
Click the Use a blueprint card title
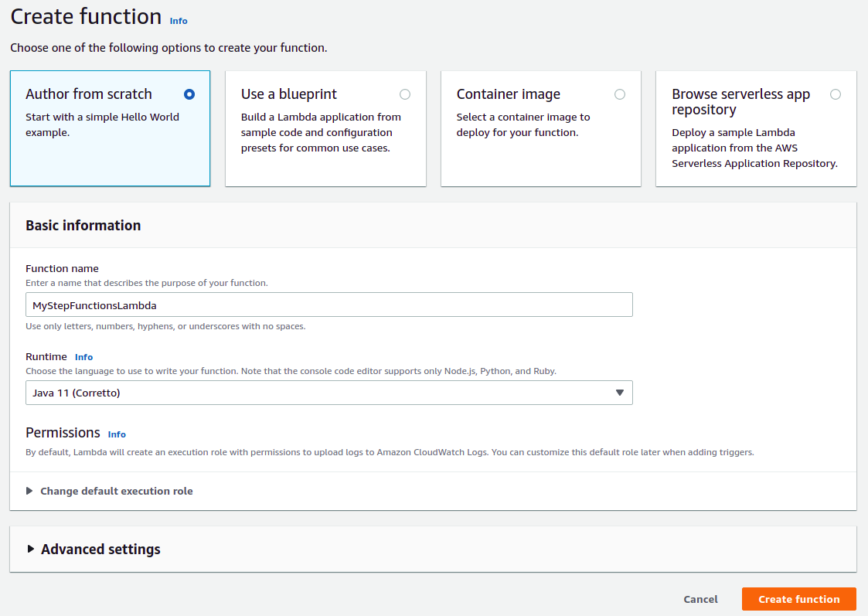pos(289,94)
